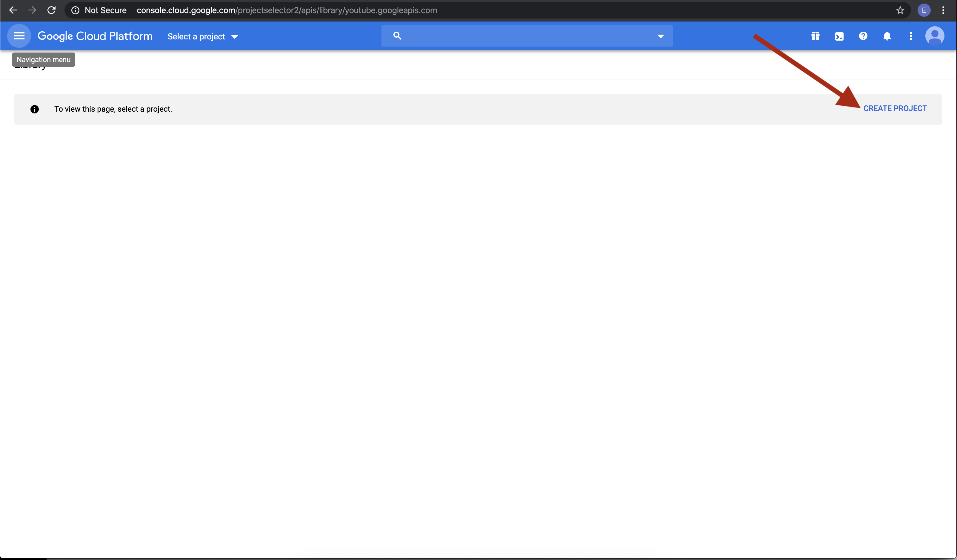
Task: Click the browser URL address text
Action: click(x=287, y=10)
